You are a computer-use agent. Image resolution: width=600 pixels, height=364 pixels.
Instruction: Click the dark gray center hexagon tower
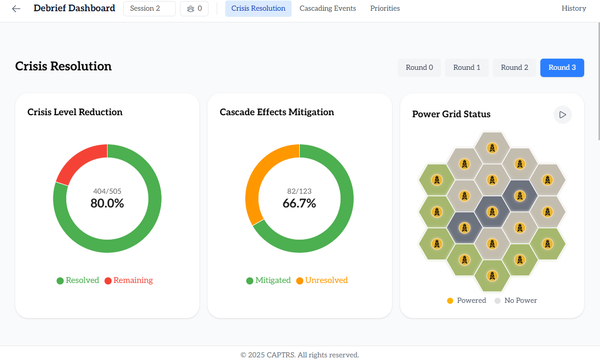(492, 212)
